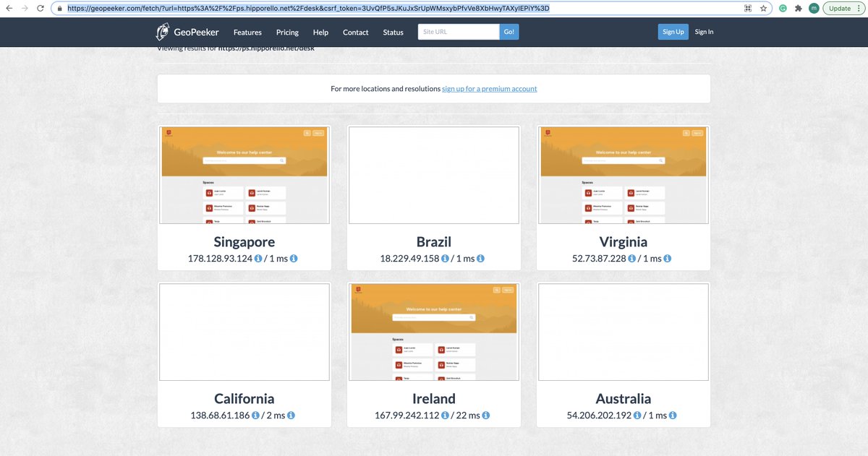Click the browser back arrow
The height and width of the screenshot is (456, 868).
coord(9,9)
